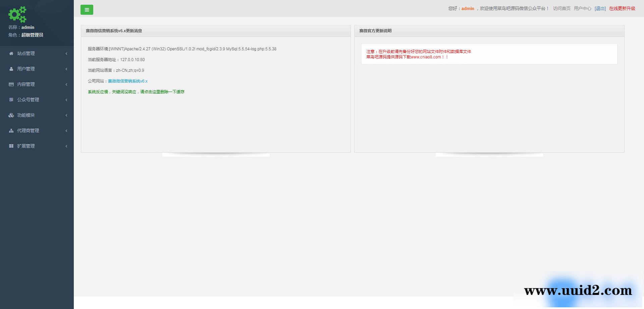
Task: Expand 站点管理 chevron arrow
Action: tap(66, 53)
